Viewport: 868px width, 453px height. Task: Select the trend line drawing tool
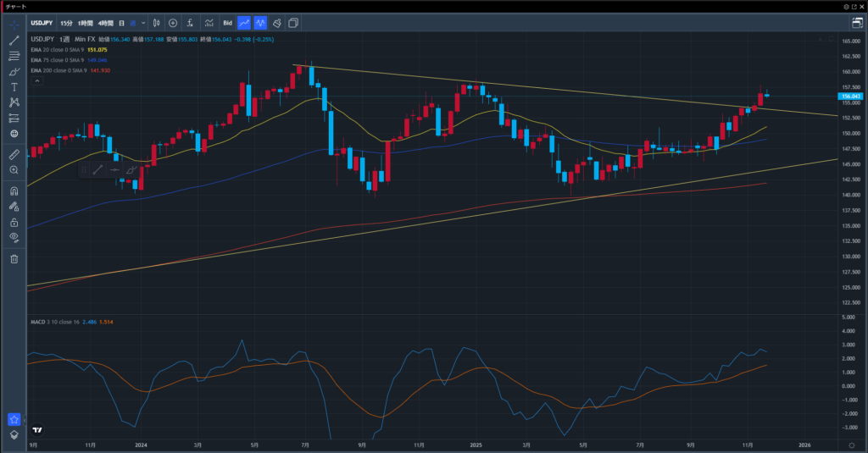(14, 40)
